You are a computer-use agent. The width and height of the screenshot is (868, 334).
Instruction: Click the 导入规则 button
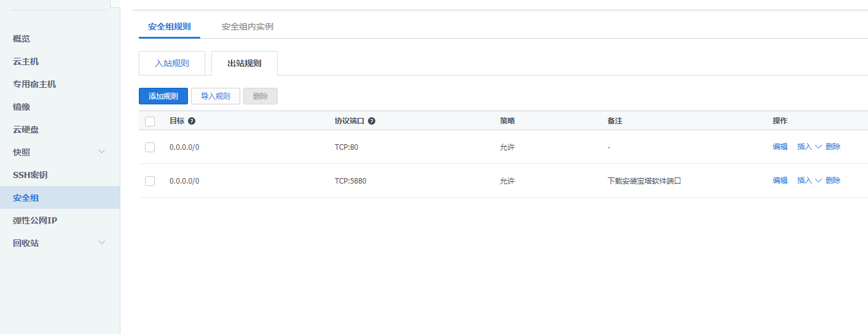click(x=216, y=96)
